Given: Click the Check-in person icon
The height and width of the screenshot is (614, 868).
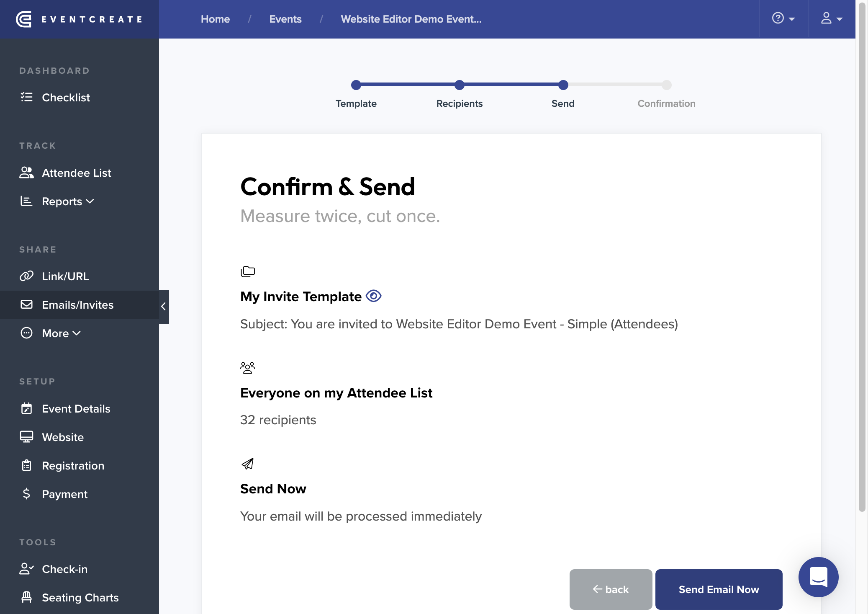Looking at the screenshot, I should click(x=26, y=569).
